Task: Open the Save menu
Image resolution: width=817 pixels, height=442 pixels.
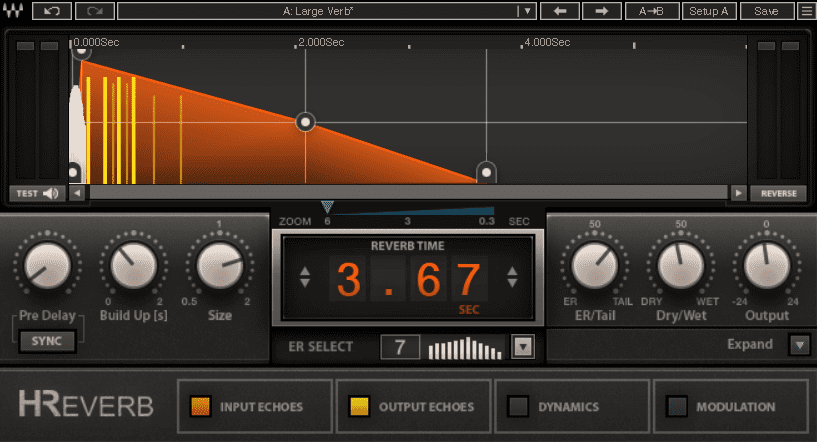Action: point(766,11)
